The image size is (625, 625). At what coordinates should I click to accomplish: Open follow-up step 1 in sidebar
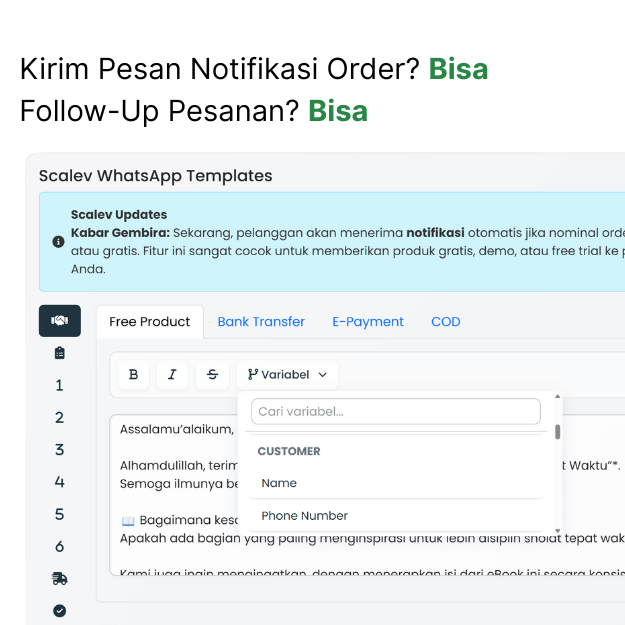(x=59, y=385)
